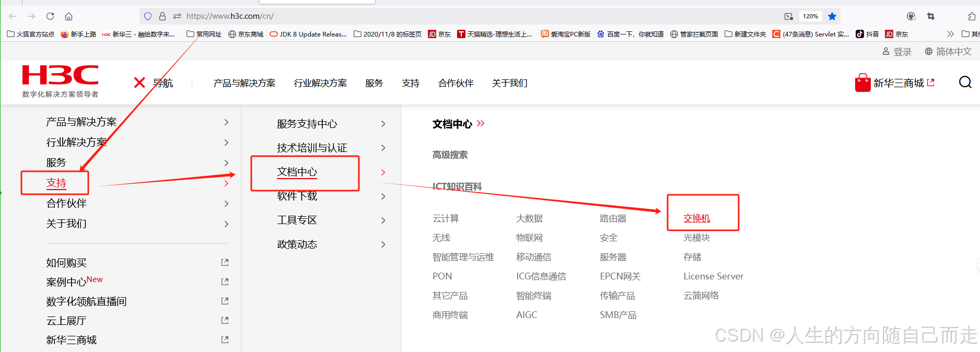Select 支持 in left menu
Image resolution: width=980 pixels, height=352 pixels.
click(56, 183)
